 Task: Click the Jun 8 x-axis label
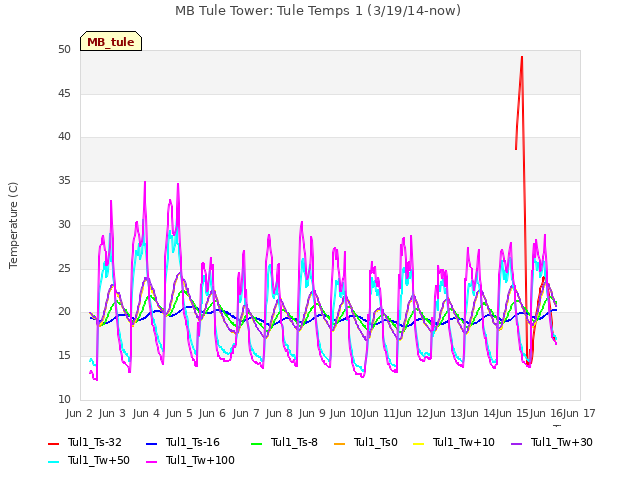pyautogui.click(x=279, y=413)
